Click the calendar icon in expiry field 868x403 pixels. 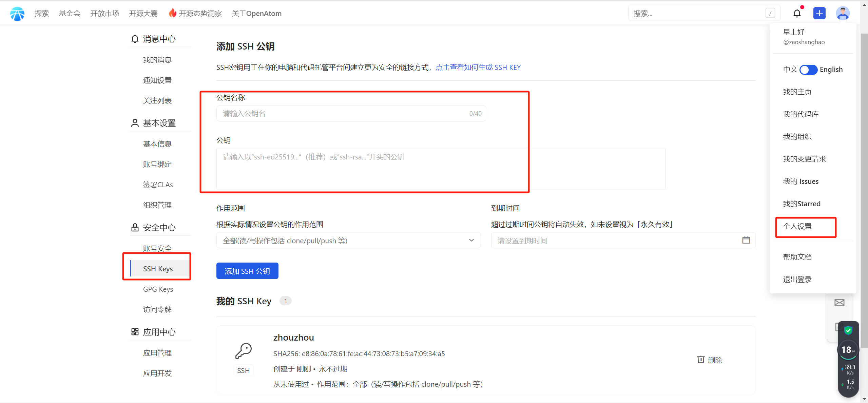click(746, 240)
